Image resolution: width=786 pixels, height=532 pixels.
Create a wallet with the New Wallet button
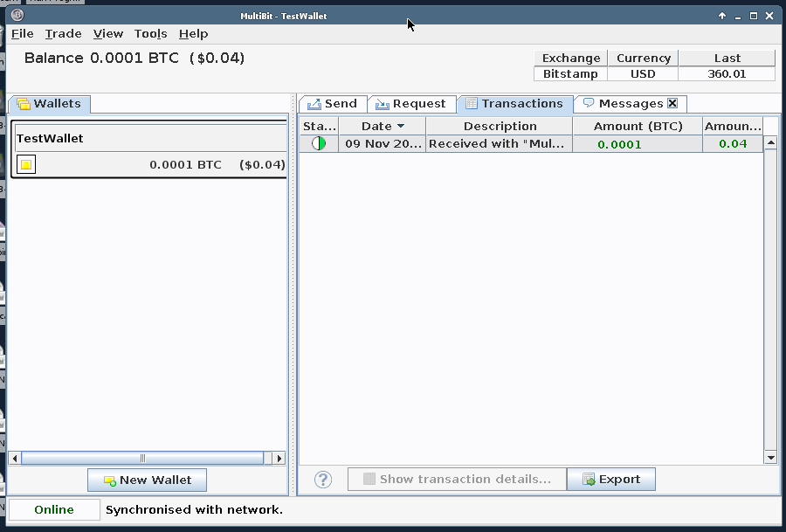click(x=147, y=480)
